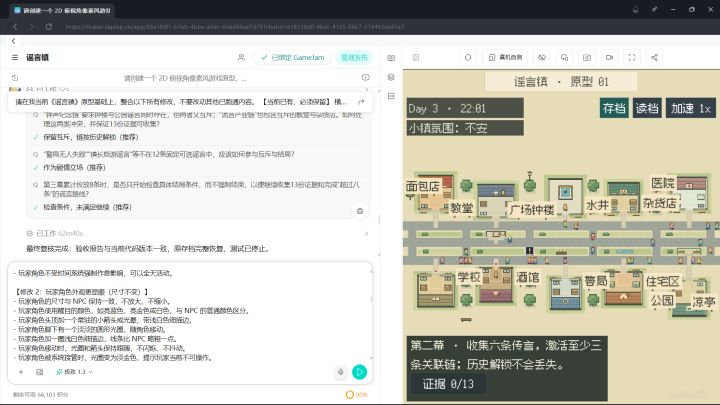Click the bug/debug floating icon
The image size is (720, 405).
(x=360, y=211)
